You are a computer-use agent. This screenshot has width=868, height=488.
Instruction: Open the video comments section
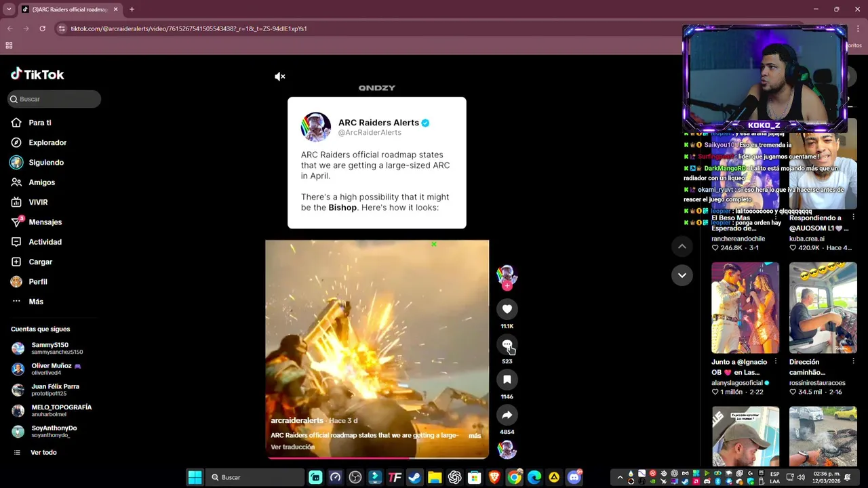pos(507,345)
